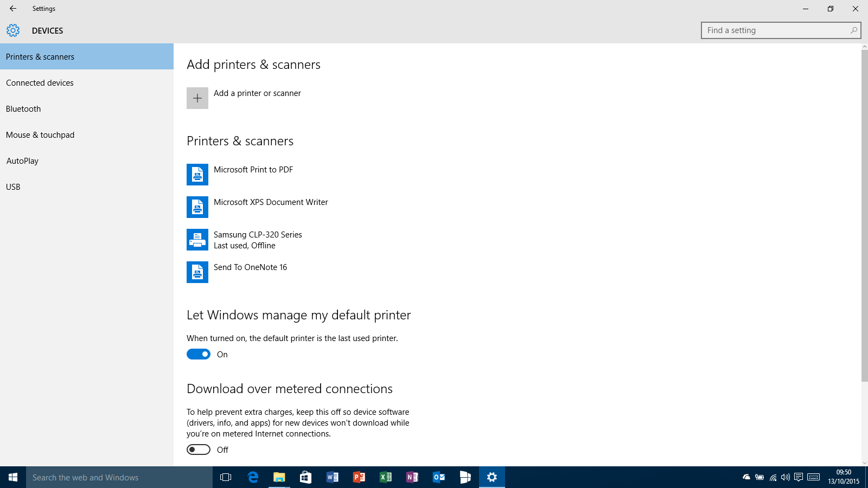Select the Samsung CLP-320 Series printer icon

197,240
